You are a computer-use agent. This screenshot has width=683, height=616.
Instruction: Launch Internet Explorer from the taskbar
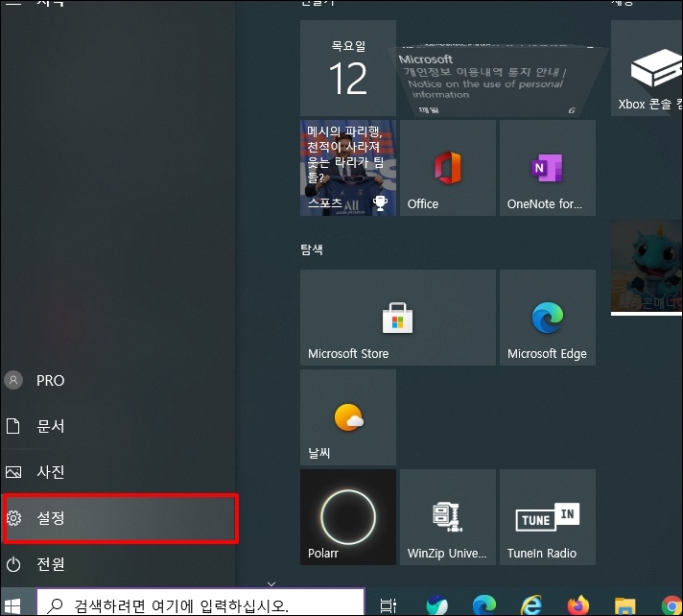click(x=531, y=604)
